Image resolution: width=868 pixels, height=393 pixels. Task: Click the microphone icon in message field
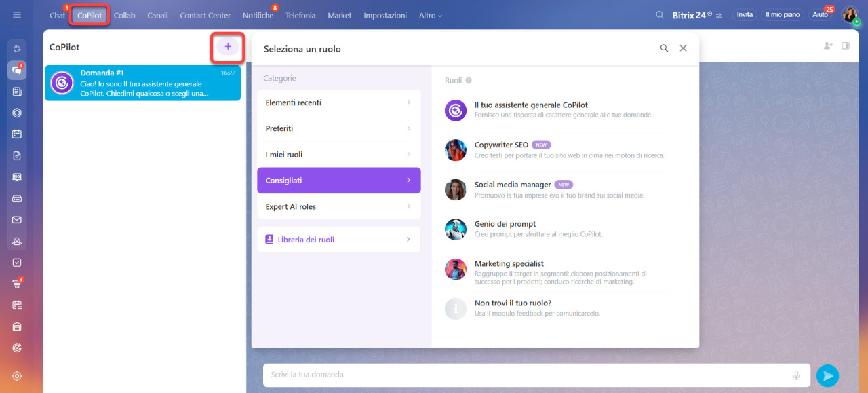tap(797, 375)
